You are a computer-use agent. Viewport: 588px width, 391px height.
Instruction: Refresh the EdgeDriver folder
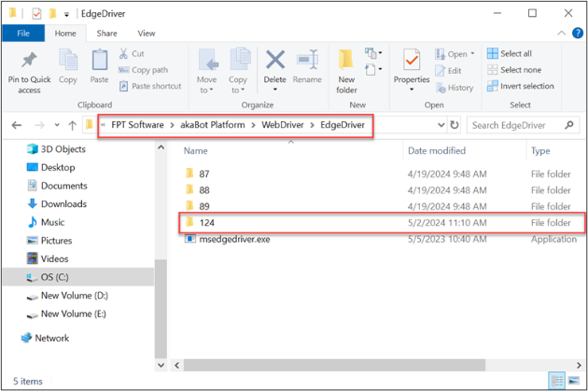(455, 125)
